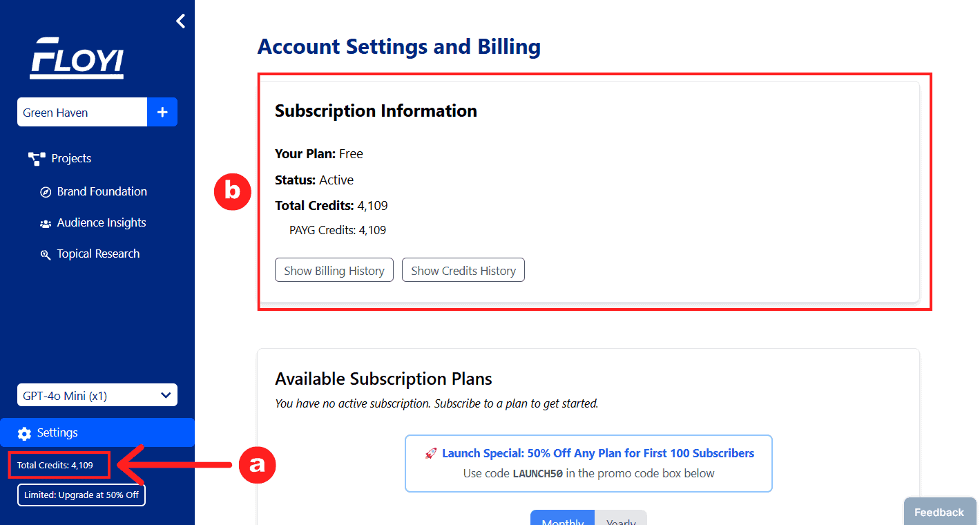Screen dimensions: 980x525
Task: Click the Audience Insights people icon
Action: point(46,223)
